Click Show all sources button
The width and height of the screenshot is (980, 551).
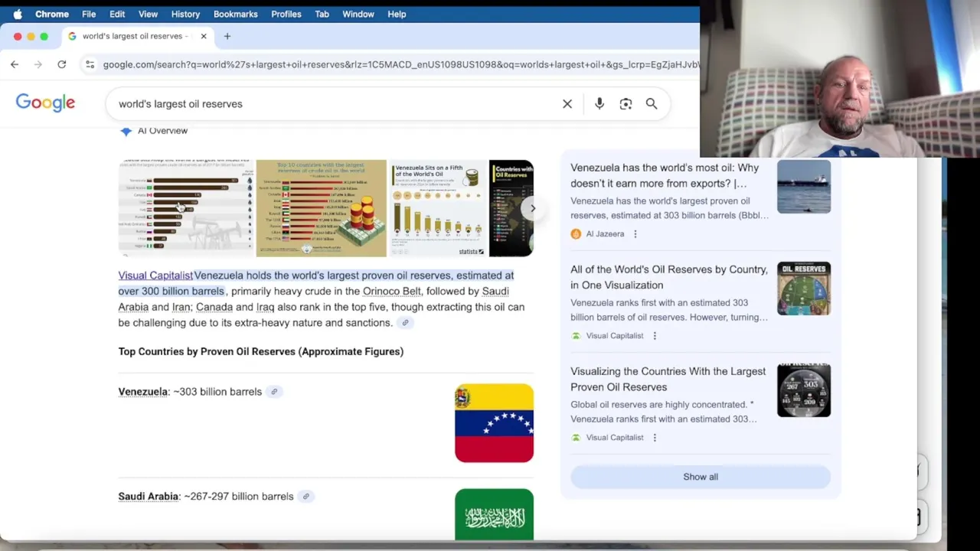701,477
